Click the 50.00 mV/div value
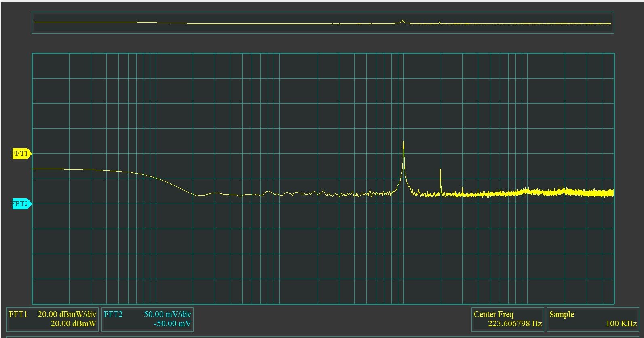644x338 pixels. (x=167, y=314)
